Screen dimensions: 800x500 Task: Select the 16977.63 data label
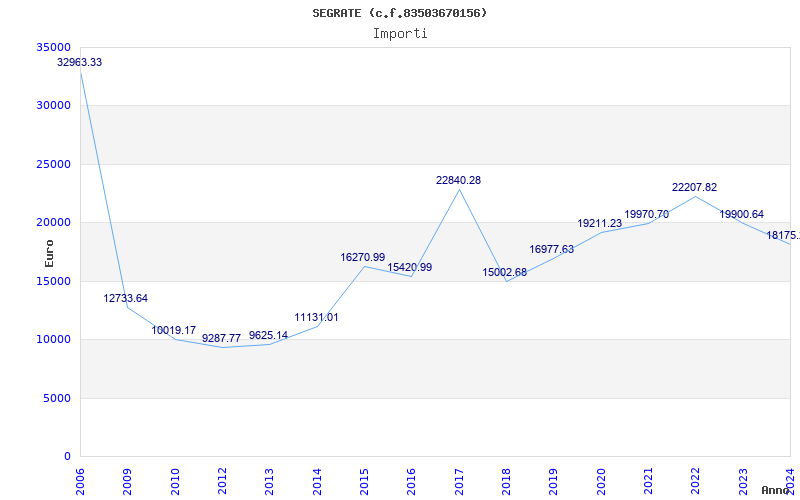click(552, 249)
